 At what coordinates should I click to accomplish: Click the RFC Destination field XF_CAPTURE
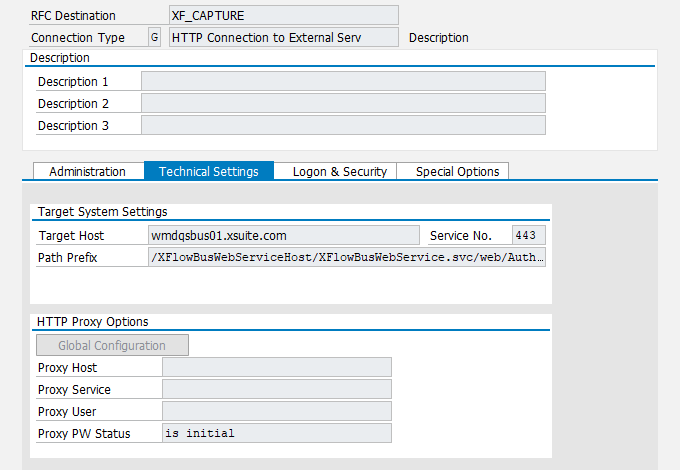[284, 16]
